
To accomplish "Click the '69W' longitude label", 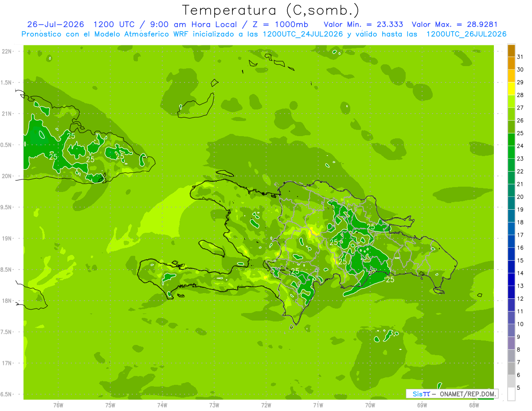I will 422,405.
